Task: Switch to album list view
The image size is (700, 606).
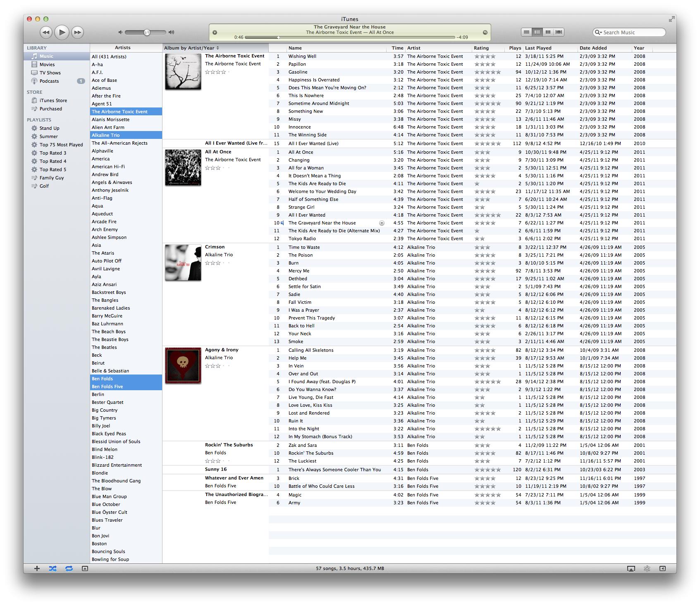Action: click(537, 32)
